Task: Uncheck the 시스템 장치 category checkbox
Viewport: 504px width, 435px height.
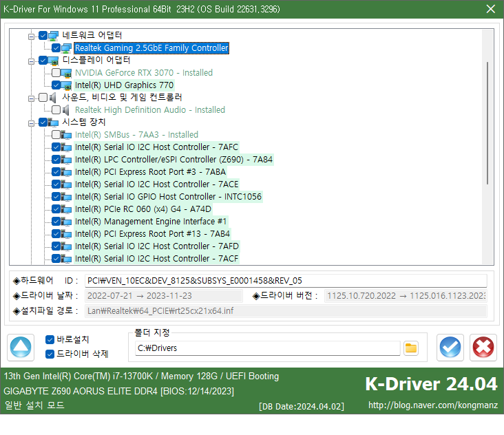Action: (x=43, y=123)
